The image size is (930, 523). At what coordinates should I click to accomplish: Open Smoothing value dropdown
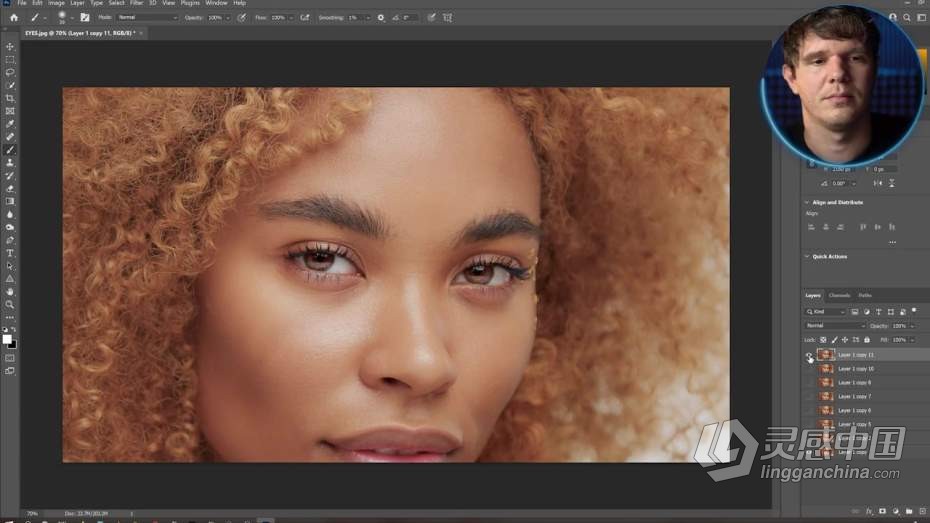point(368,18)
